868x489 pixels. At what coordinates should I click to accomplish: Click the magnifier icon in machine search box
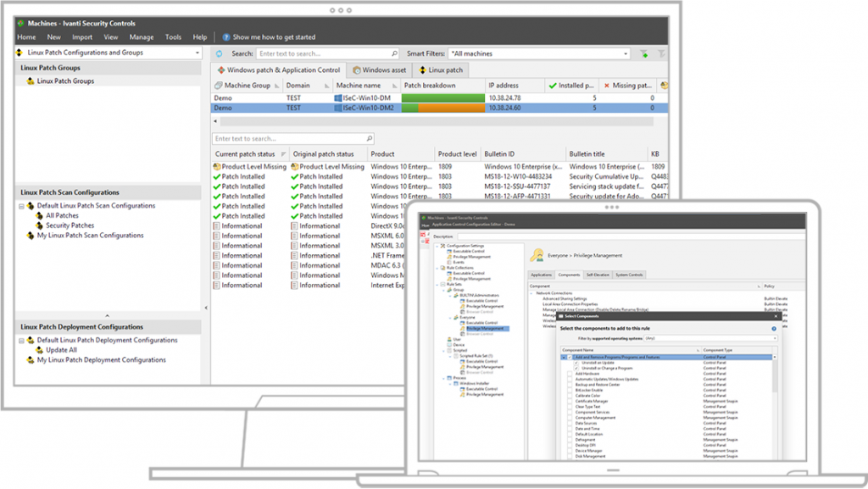pos(394,53)
